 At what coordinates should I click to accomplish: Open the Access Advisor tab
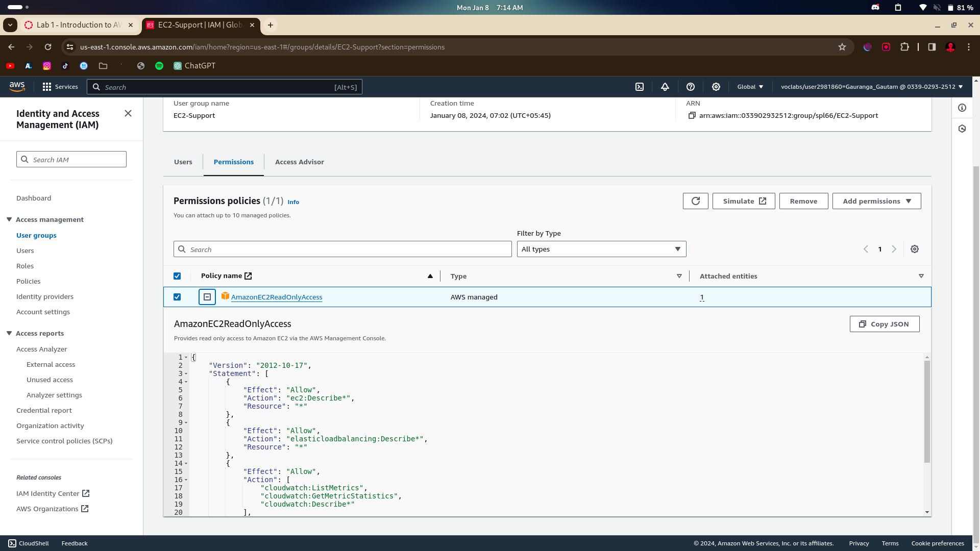pyautogui.click(x=299, y=162)
